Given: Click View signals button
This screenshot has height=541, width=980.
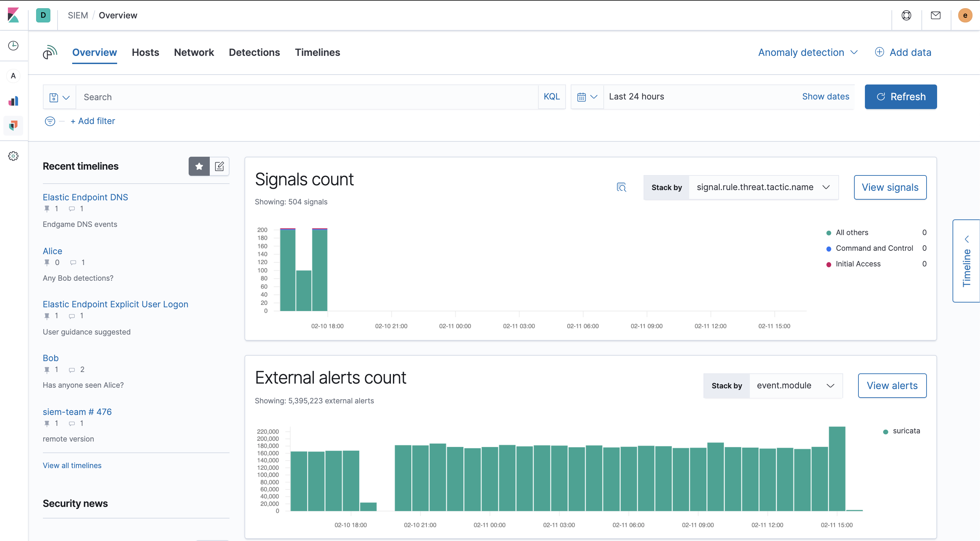Looking at the screenshot, I should click(x=890, y=187).
